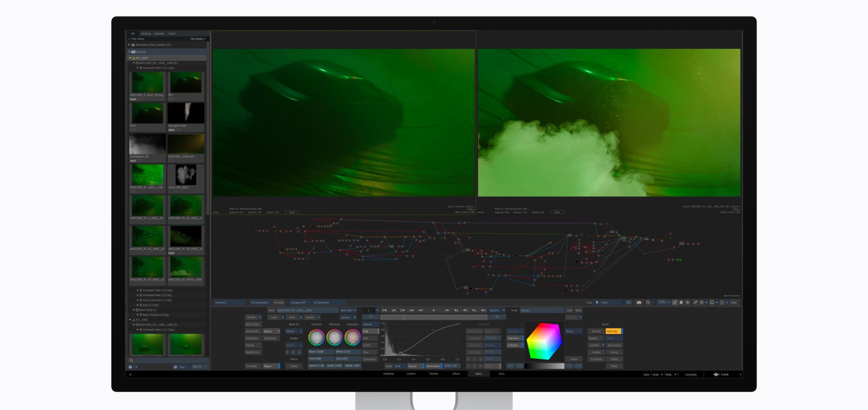Click the Save button in bottom bar

click(x=646, y=374)
